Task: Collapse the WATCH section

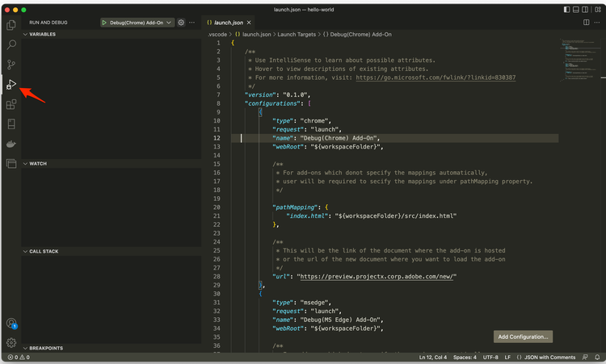Action: 112,164
